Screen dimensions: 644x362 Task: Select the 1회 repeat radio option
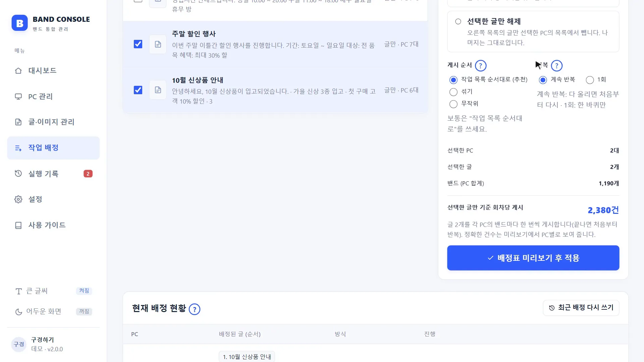point(590,80)
